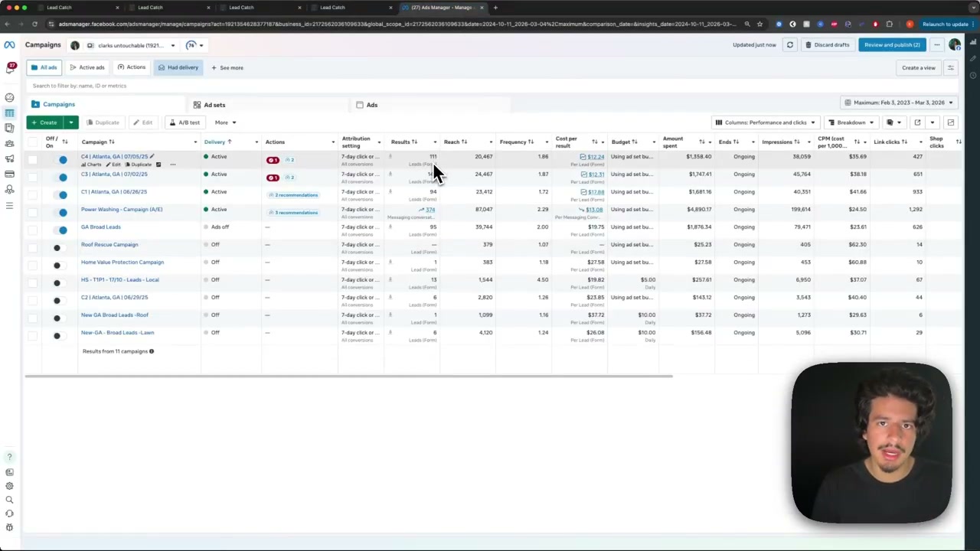The width and height of the screenshot is (980, 551).
Task: Sort by the Amount spent column header
Action: tap(673, 142)
